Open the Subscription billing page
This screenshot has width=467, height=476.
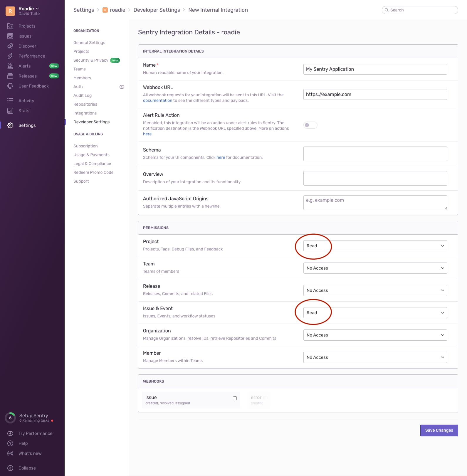point(85,146)
